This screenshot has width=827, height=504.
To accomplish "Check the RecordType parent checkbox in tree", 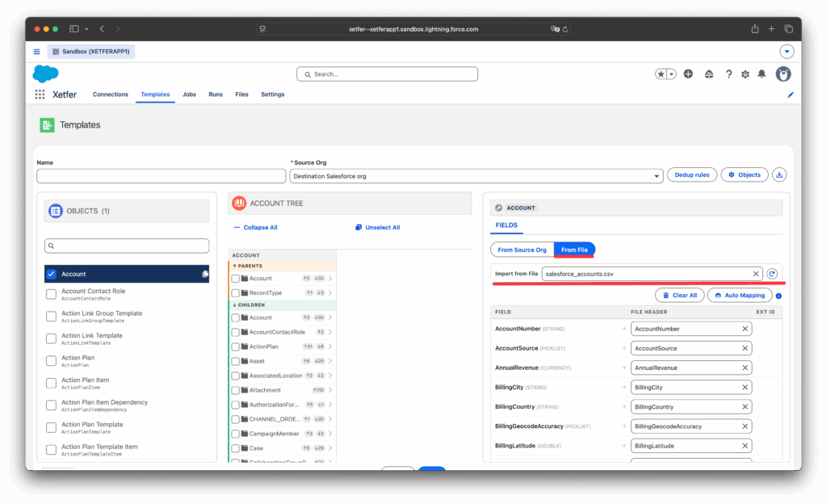I will [236, 293].
